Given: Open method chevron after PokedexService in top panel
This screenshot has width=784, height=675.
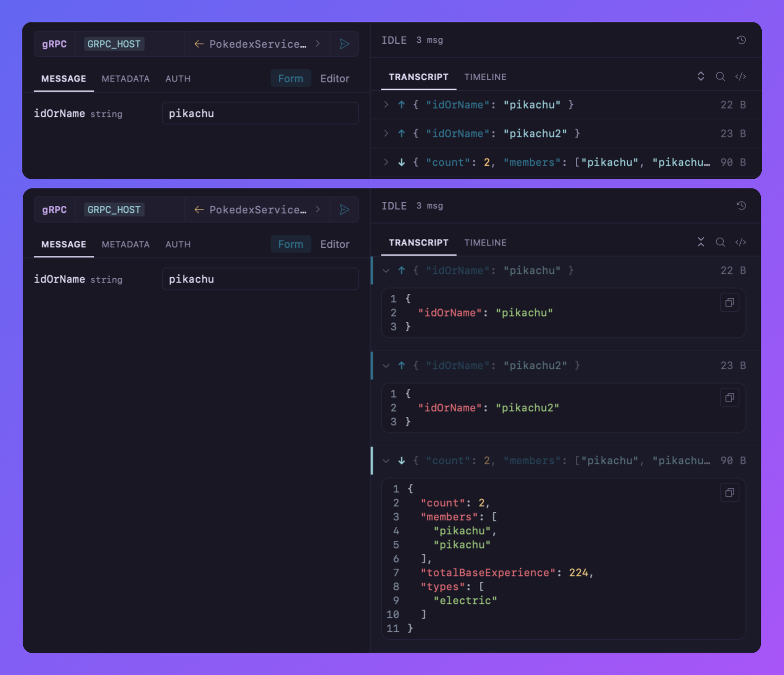Looking at the screenshot, I should pyautogui.click(x=318, y=44).
